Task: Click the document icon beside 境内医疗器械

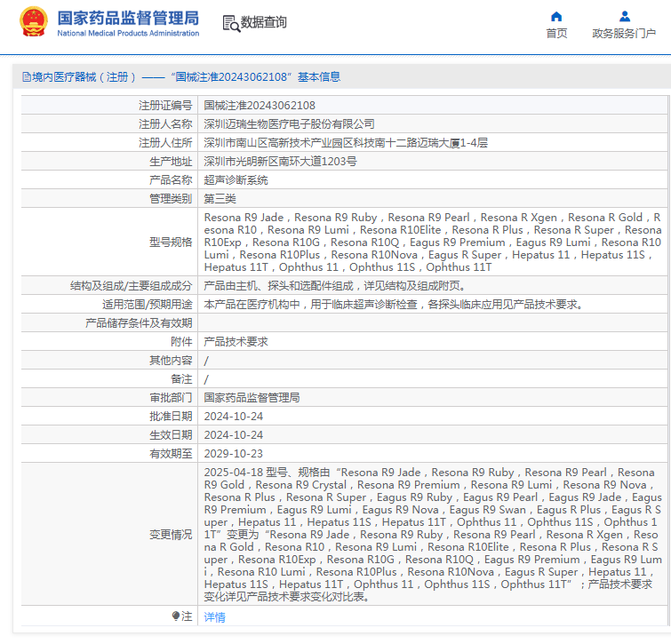Action: [27, 77]
